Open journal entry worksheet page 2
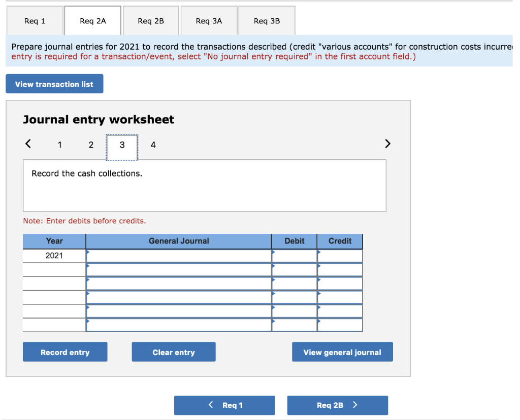520x420 pixels. pos(91,145)
